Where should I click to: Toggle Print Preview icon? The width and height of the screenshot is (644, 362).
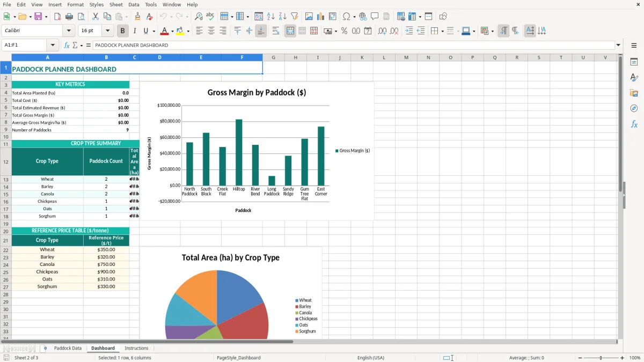pyautogui.click(x=80, y=17)
